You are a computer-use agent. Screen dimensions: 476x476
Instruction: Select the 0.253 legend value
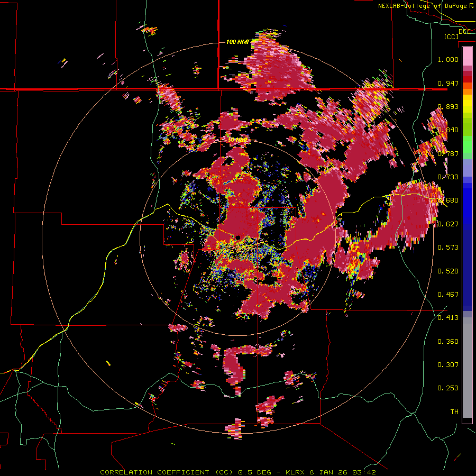point(448,388)
